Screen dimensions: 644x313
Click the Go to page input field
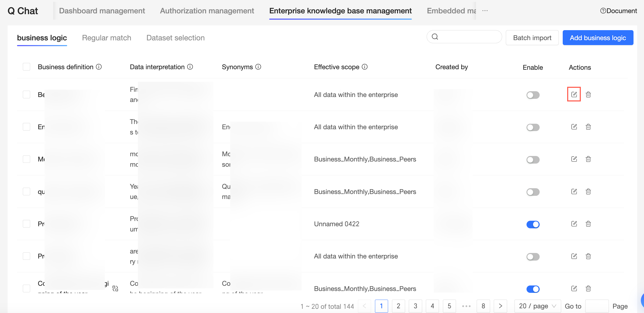coord(597,306)
